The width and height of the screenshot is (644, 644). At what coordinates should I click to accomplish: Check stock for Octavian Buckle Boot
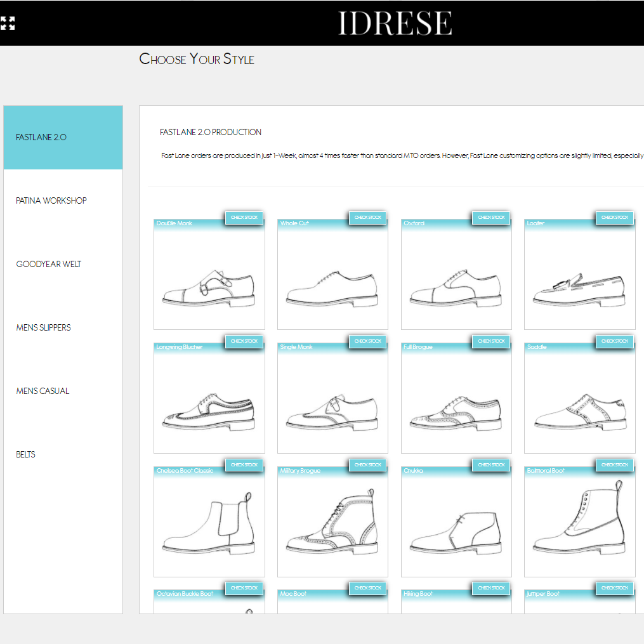pyautogui.click(x=244, y=588)
